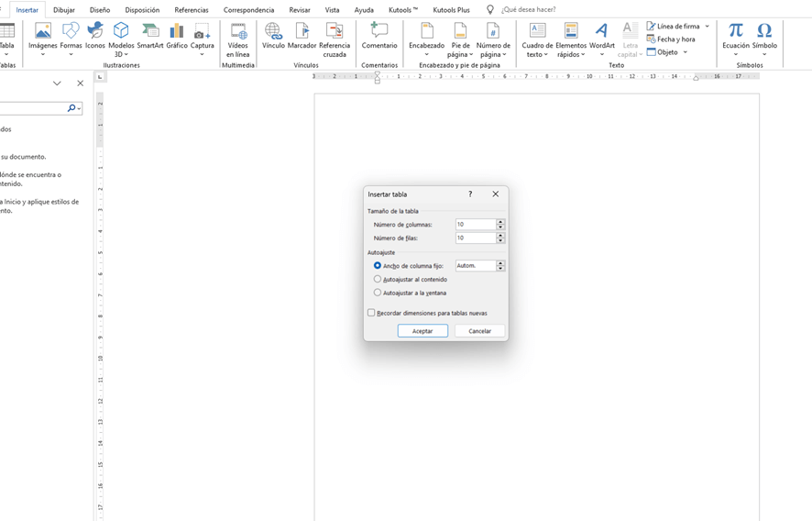Click the Vídeos en línea icon

pos(237,40)
